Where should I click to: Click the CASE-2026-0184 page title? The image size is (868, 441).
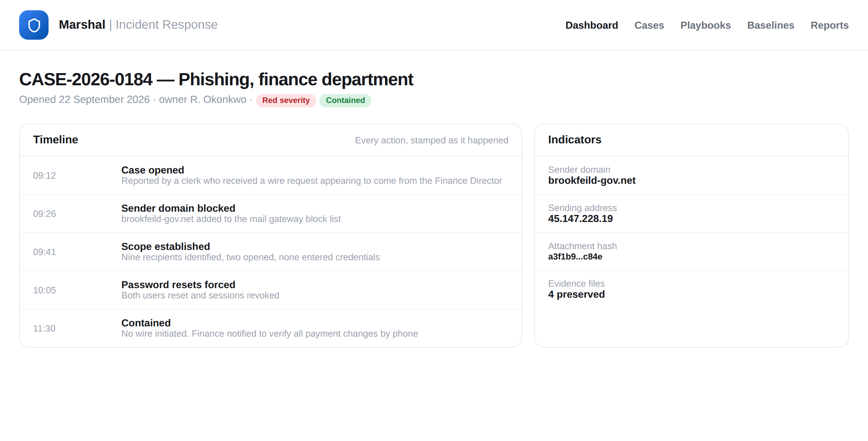pyautogui.click(x=216, y=79)
